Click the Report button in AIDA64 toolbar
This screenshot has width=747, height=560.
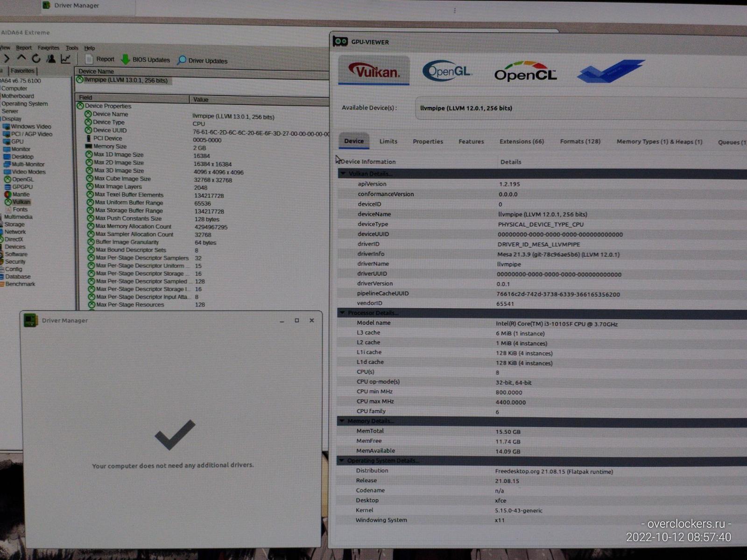pyautogui.click(x=100, y=59)
